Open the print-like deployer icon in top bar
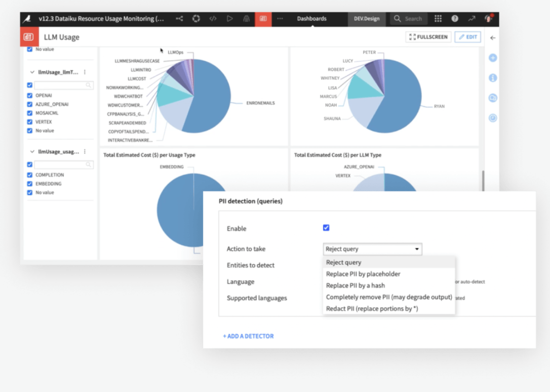Image resolution: width=550 pixels, height=392 pixels. pos(247,19)
